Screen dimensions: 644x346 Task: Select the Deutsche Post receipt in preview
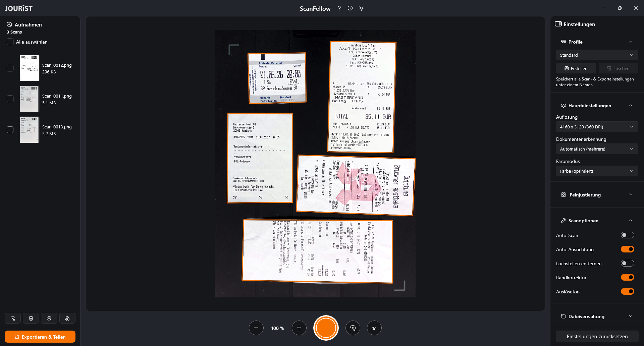click(x=260, y=158)
